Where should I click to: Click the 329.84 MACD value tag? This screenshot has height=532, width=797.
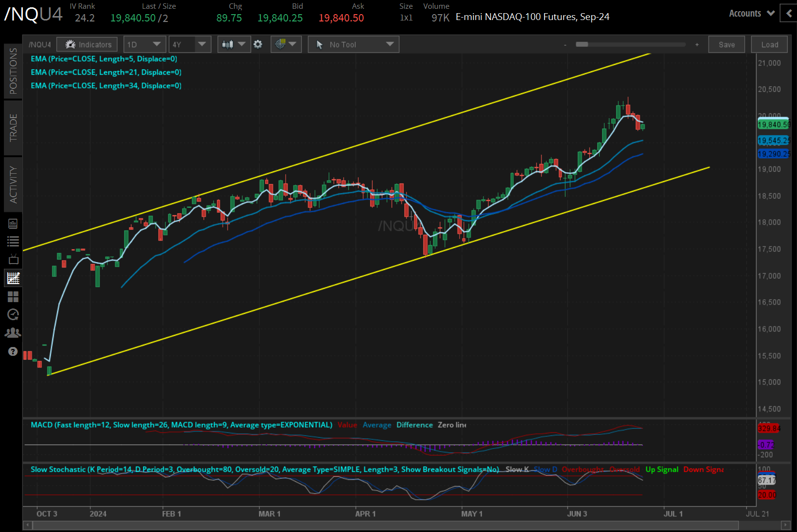click(769, 429)
